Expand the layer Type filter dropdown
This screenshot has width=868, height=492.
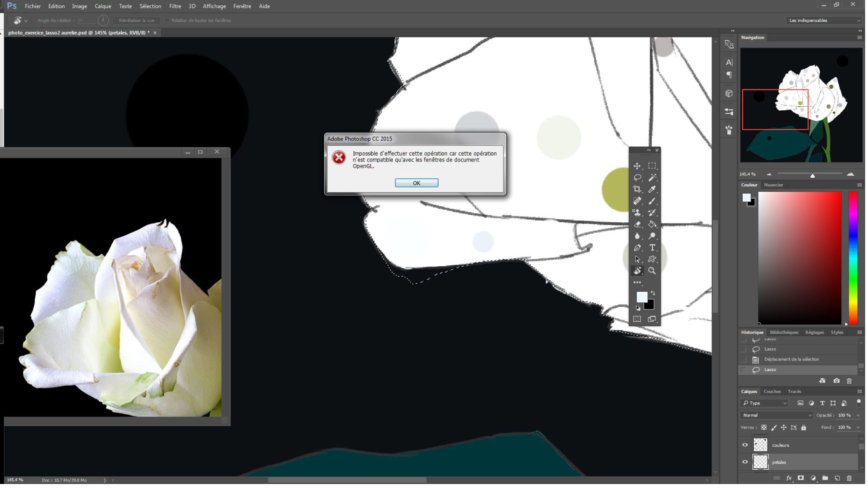(x=764, y=403)
